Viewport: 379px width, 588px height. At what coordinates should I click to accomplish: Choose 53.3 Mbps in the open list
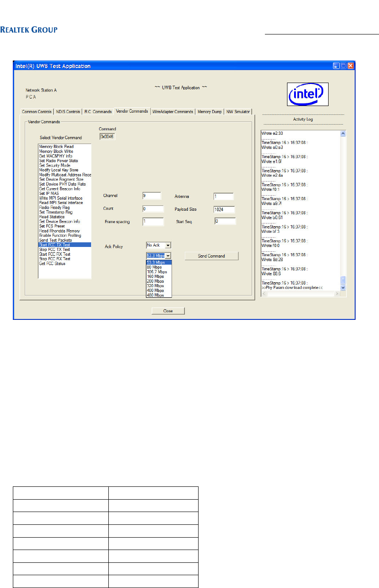(x=159, y=262)
